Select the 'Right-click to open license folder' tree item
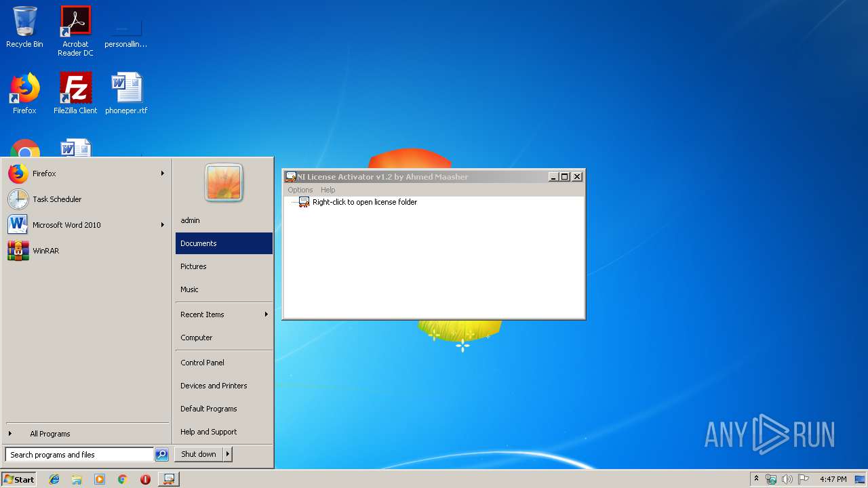The width and height of the screenshot is (868, 488). [365, 202]
